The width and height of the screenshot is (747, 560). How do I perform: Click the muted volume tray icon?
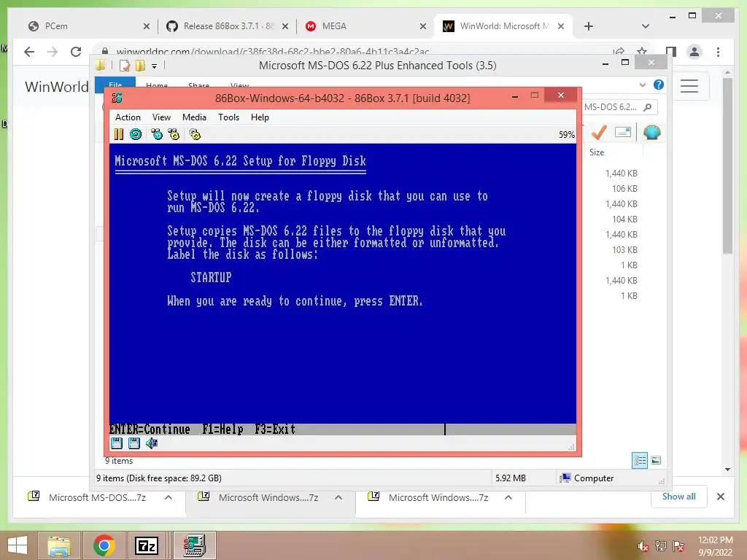(x=643, y=545)
